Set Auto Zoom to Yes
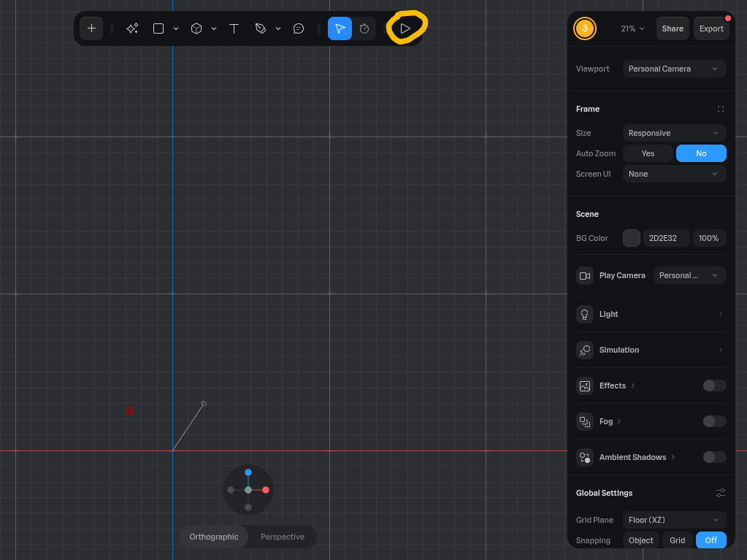Screen dimensions: 747x560 tap(648, 153)
